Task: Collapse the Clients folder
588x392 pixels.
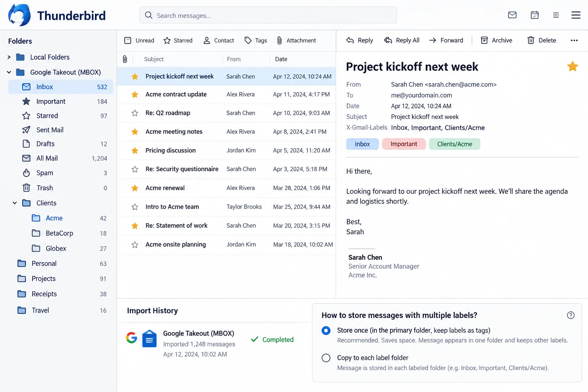Action: (15, 203)
